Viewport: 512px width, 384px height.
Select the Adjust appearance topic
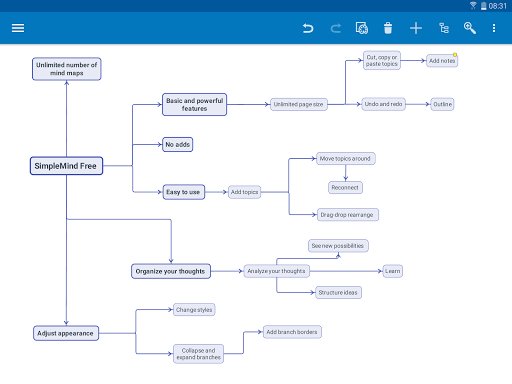[x=66, y=333]
